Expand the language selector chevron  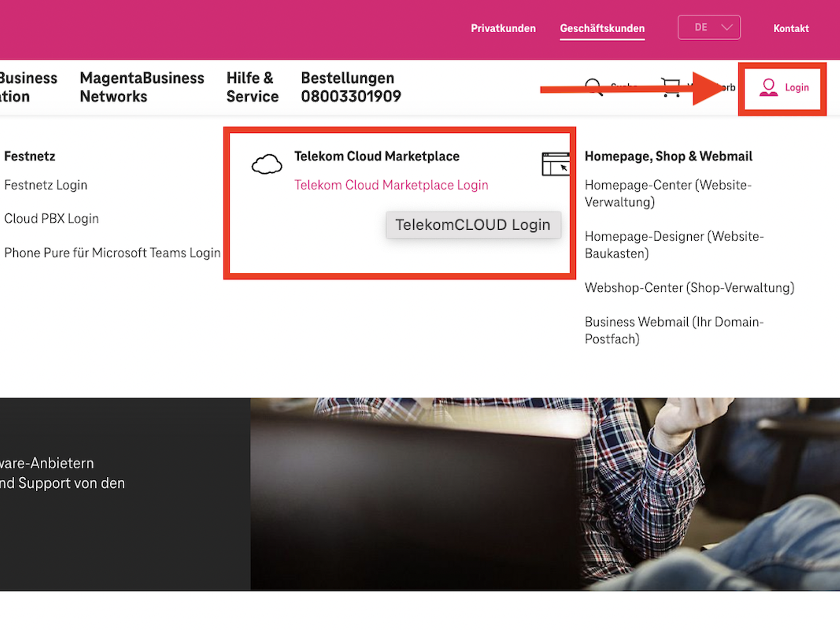(727, 27)
